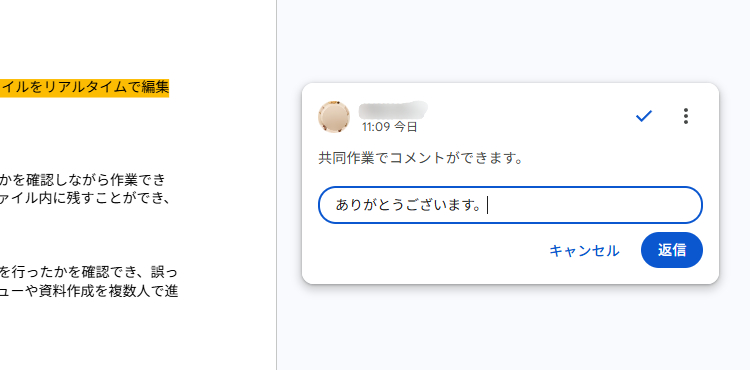The height and width of the screenshot is (370, 750).
Task: Place cursor in line を行ったかを確認でき、誤っ
Action: 89,273
